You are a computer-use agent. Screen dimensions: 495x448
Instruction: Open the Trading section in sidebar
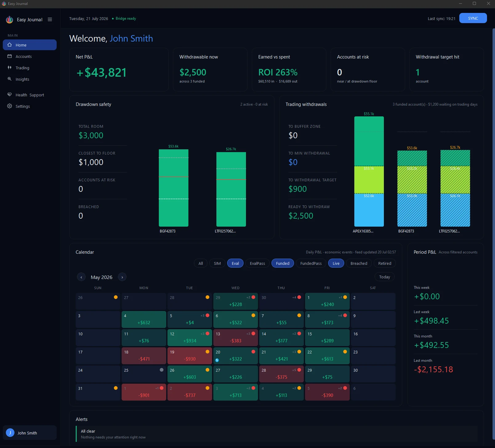coord(30,68)
